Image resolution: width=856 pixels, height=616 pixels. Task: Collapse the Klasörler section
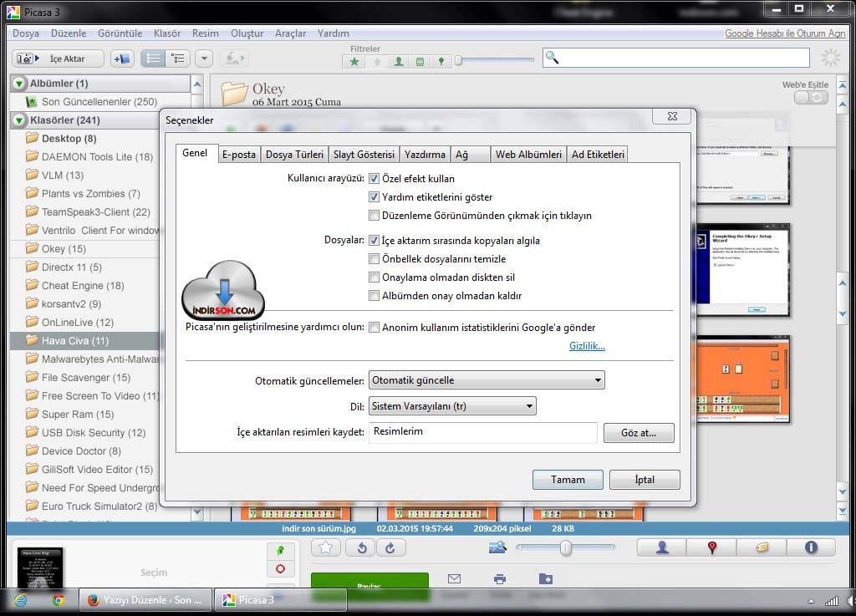coord(19,120)
